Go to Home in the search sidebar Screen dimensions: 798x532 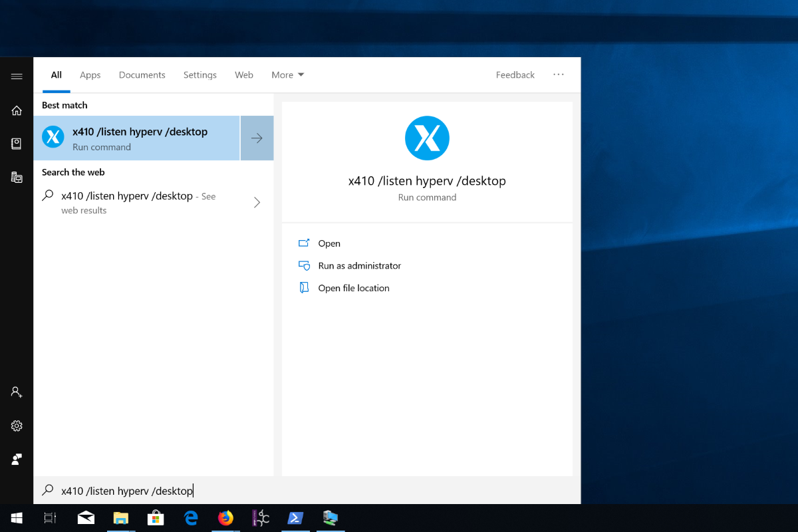(17, 110)
